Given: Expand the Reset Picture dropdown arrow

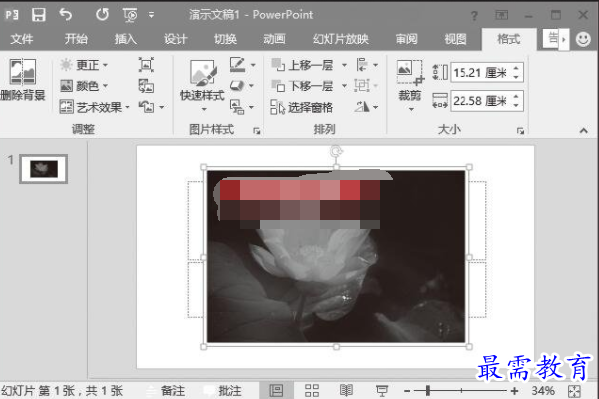Looking at the screenshot, I should (162, 107).
